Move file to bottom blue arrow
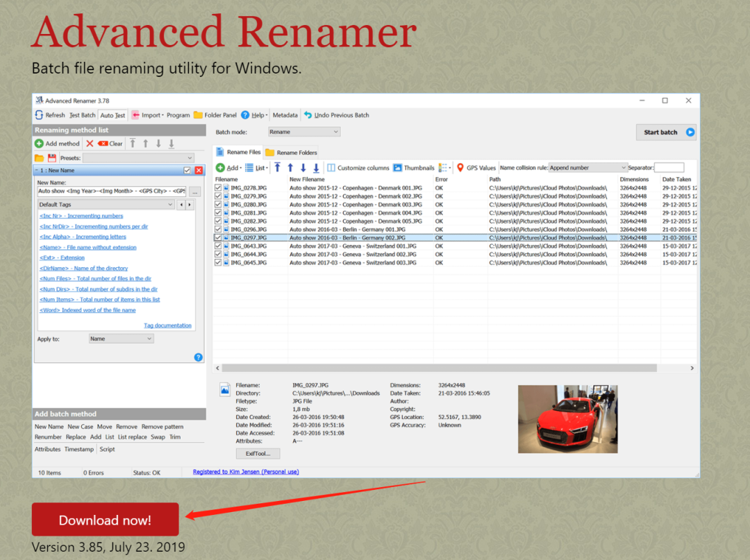 click(x=316, y=168)
